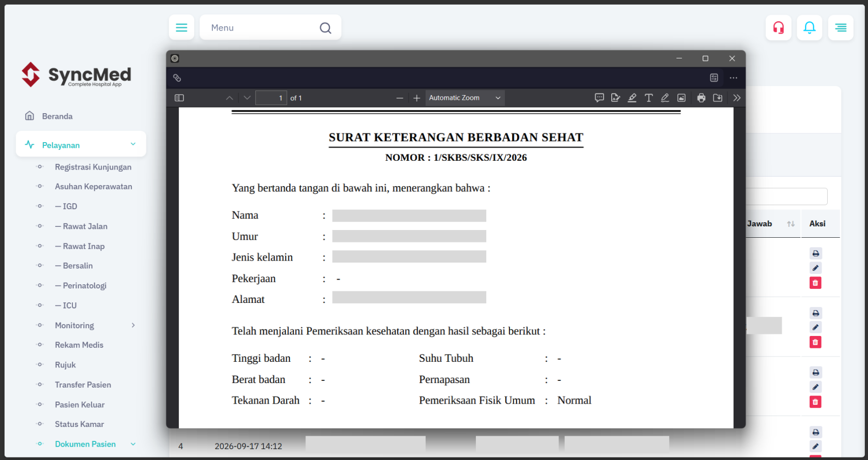The width and height of the screenshot is (868, 460).
Task: Open Status Kamar in the sidebar
Action: (x=79, y=424)
